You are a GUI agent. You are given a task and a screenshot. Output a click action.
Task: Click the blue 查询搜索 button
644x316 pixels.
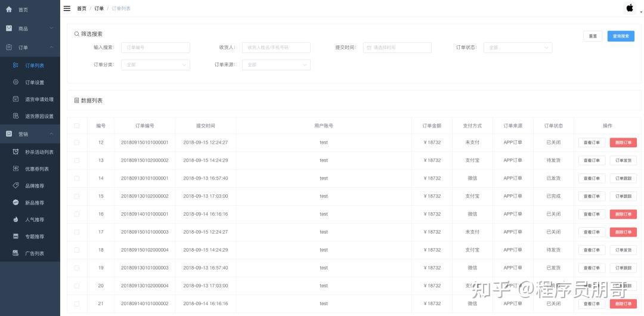[x=621, y=36]
